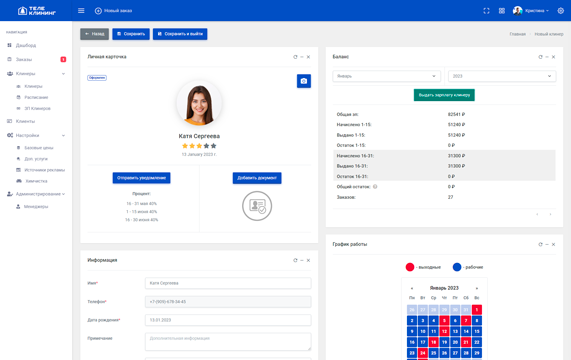Screen dimensions: 571x360
Task: Open Менеджеры submenu item
Action: [36, 207]
